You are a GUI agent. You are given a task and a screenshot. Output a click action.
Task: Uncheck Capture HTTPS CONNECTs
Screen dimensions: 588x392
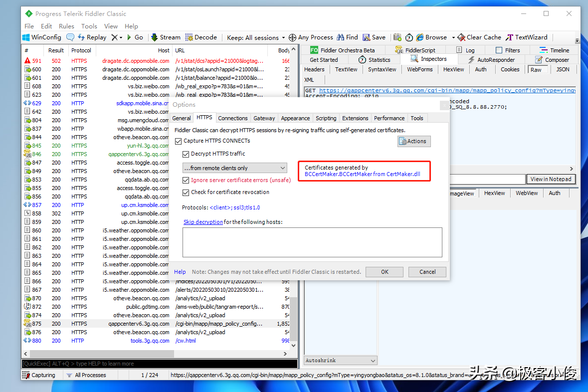click(x=178, y=141)
